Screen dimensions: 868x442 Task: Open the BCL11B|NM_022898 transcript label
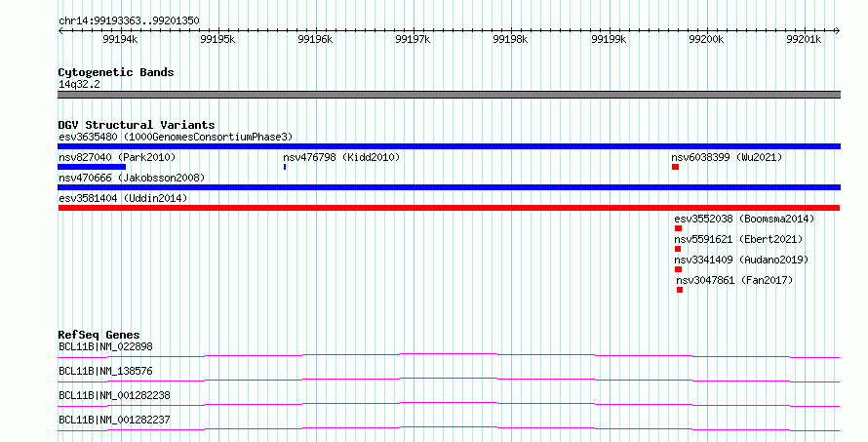105,346
